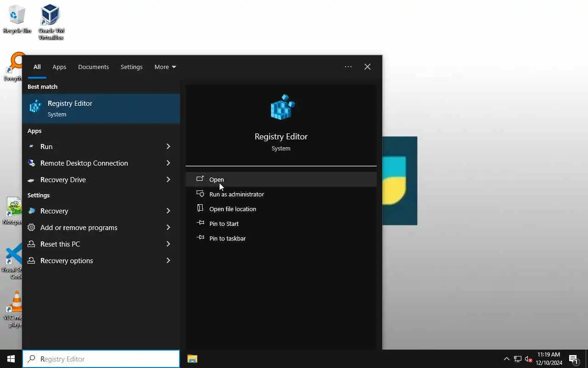Open Registry Editor from best match

click(101, 109)
